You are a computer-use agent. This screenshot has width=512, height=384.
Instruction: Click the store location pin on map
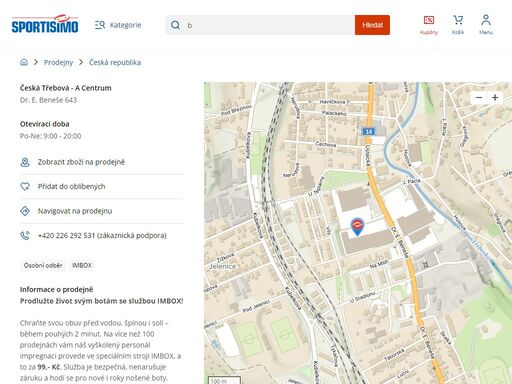(x=357, y=227)
